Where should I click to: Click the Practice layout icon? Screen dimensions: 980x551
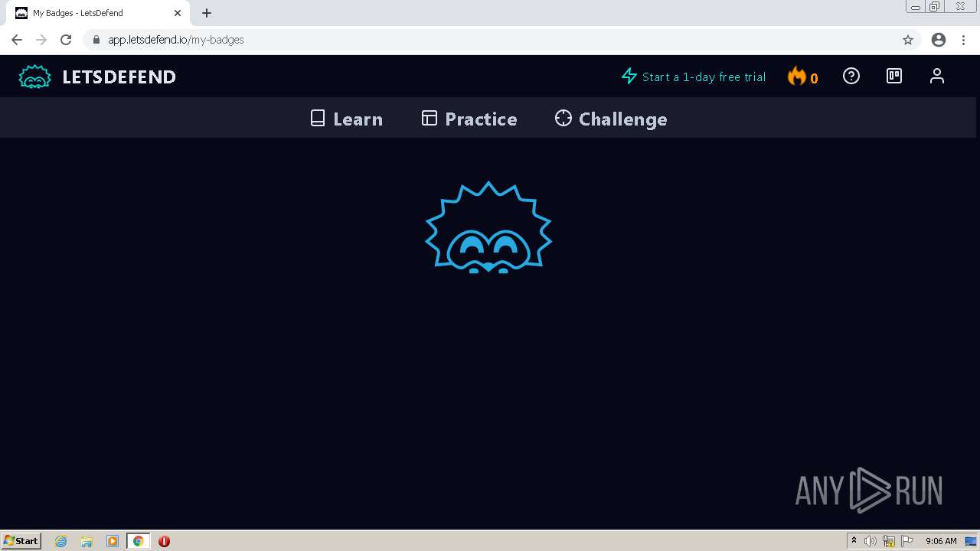(x=430, y=118)
